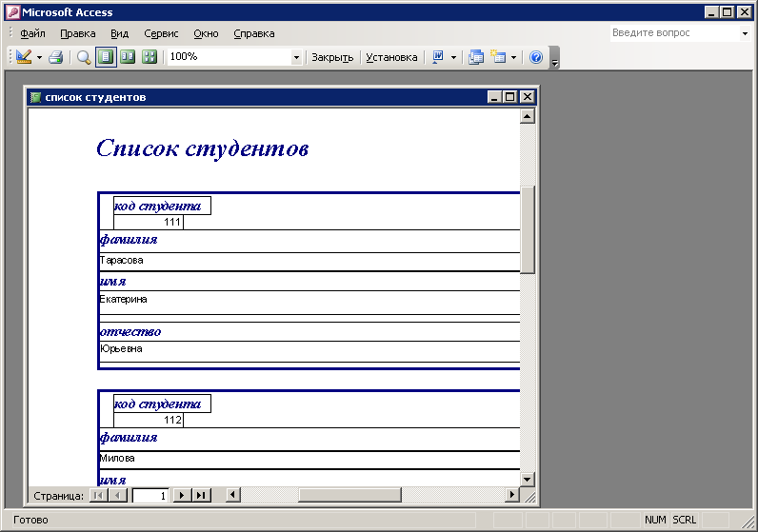
Task: Click the page number field
Action: [x=150, y=495]
